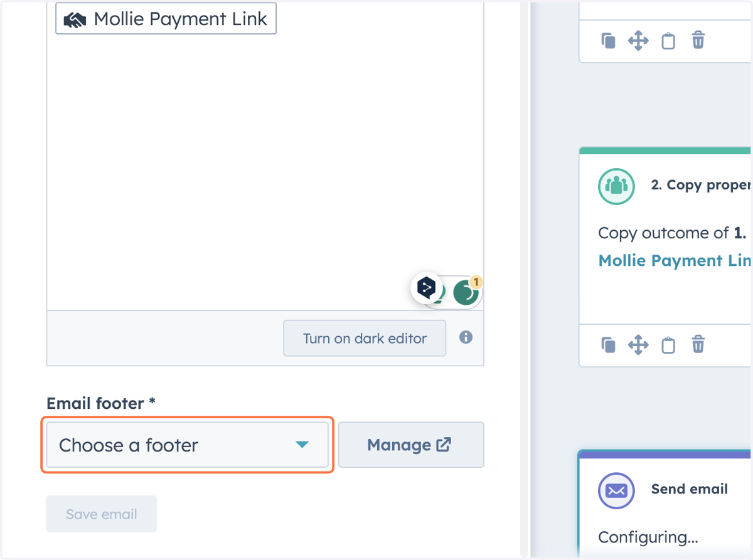This screenshot has width=753, height=560.
Task: Click the dark hexagon share widget icon
Action: (427, 288)
